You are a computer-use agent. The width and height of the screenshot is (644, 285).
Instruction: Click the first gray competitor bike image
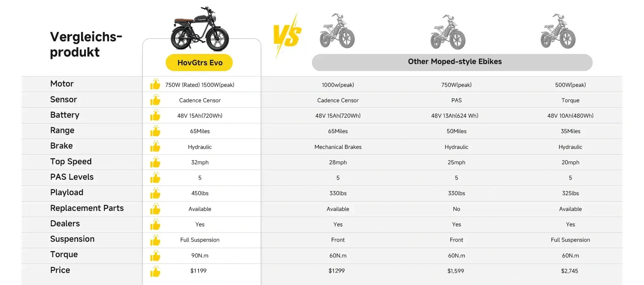tap(337, 31)
